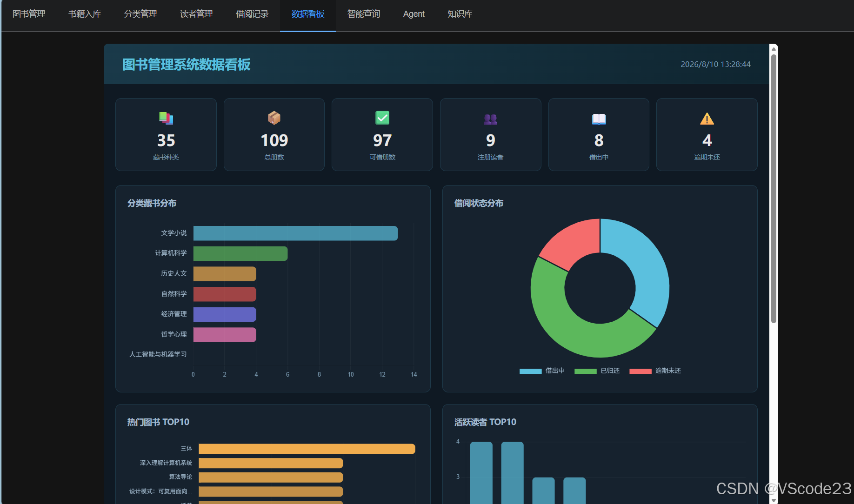854x504 pixels.
Task: Click the 历史人文 brown bar
Action: click(225, 274)
